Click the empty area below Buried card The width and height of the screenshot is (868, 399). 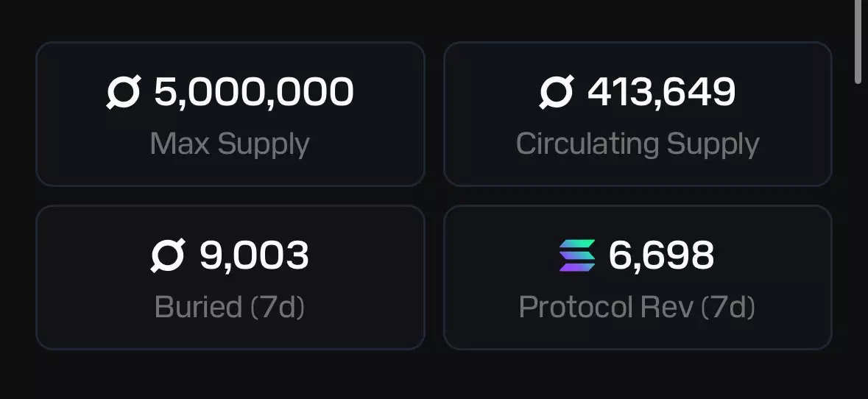point(230,374)
